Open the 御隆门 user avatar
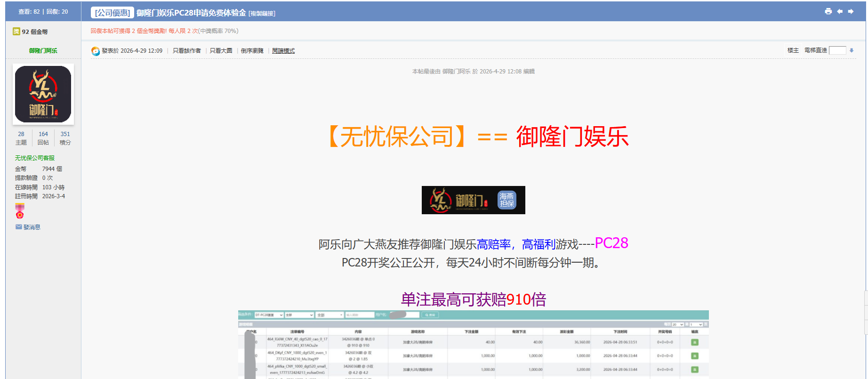Image resolution: width=868 pixels, height=379 pixels. (x=43, y=94)
